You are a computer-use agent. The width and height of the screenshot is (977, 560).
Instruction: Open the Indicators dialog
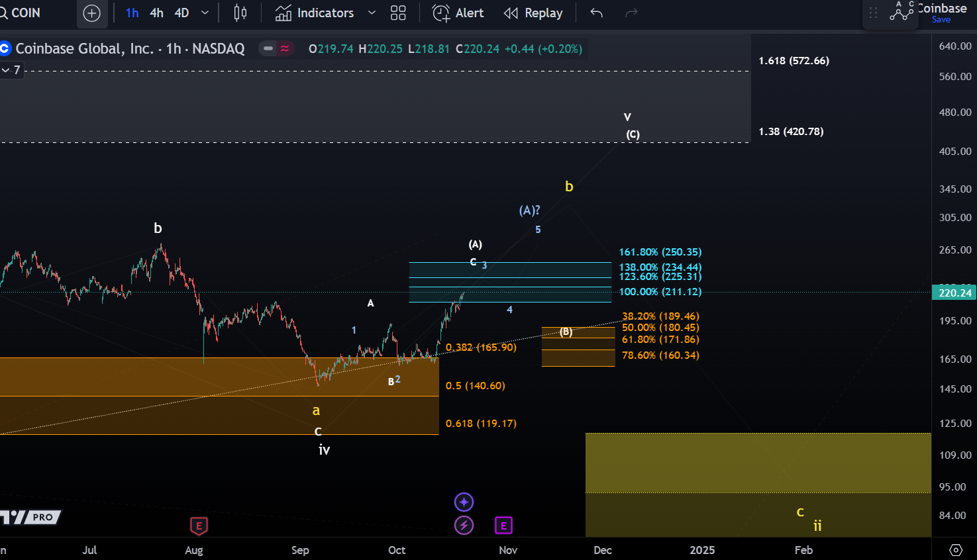315,13
